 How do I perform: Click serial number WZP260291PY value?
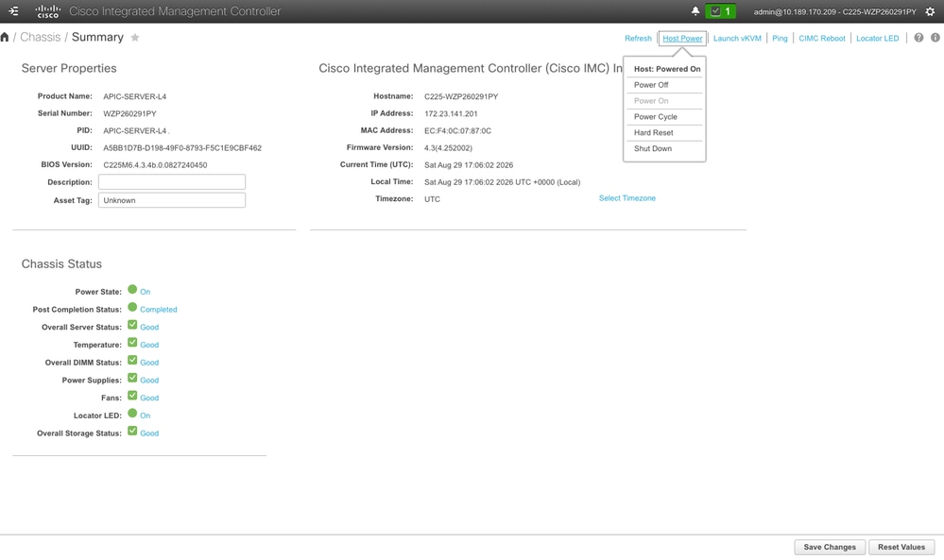[129, 113]
